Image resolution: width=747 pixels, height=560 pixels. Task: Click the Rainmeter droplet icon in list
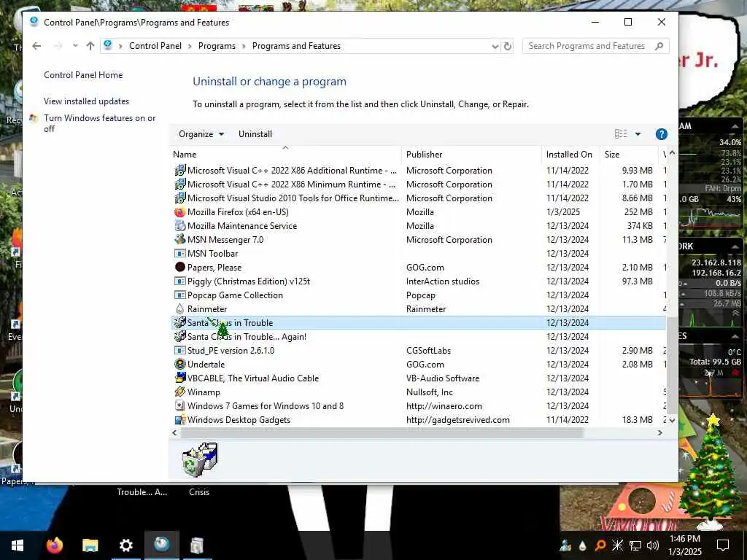click(x=179, y=308)
